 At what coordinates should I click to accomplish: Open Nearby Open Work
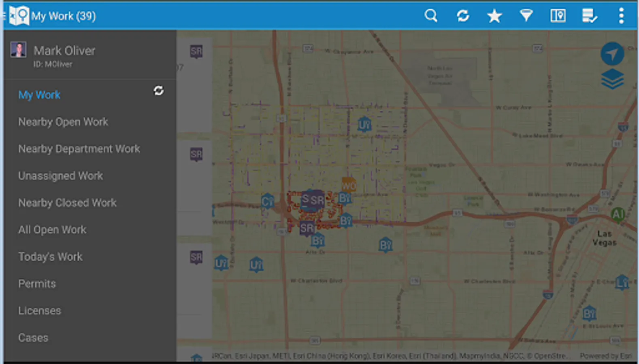[x=63, y=122]
